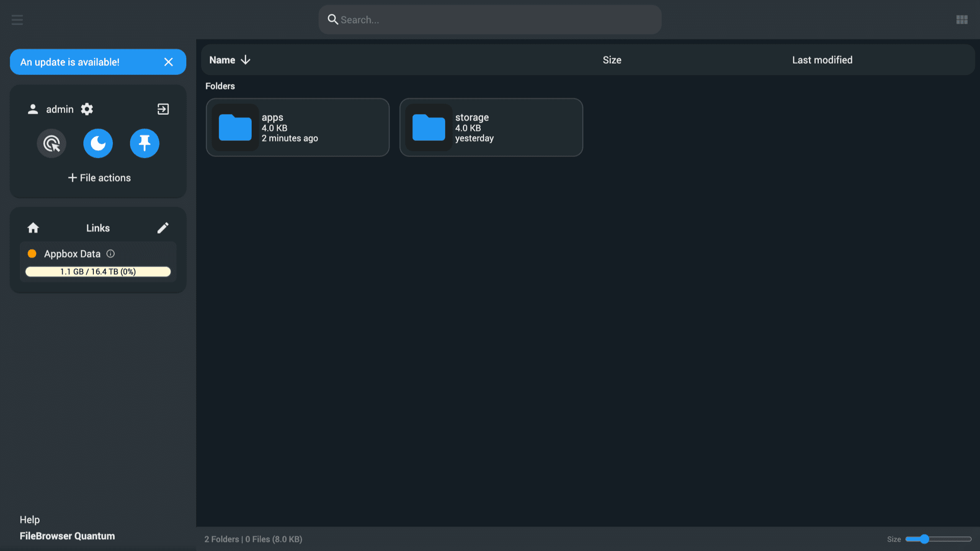
Task: Open File actions menu
Action: tap(99, 178)
